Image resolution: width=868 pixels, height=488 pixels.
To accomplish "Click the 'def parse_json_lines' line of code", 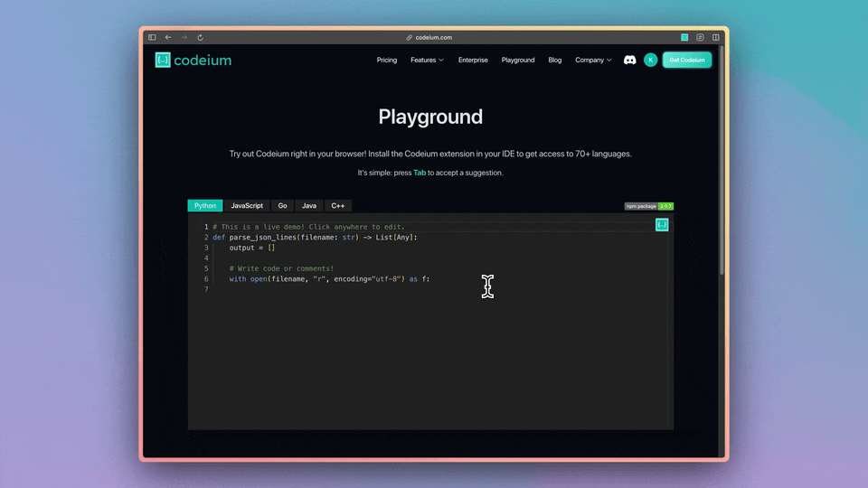I will coord(315,238).
